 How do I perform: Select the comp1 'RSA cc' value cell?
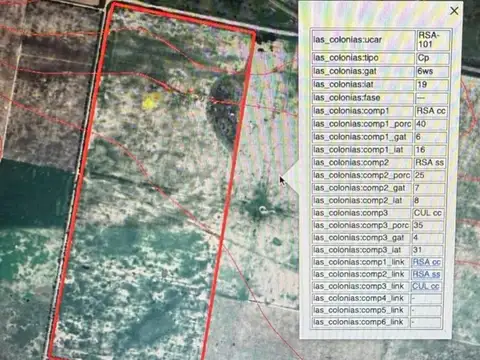(431, 111)
